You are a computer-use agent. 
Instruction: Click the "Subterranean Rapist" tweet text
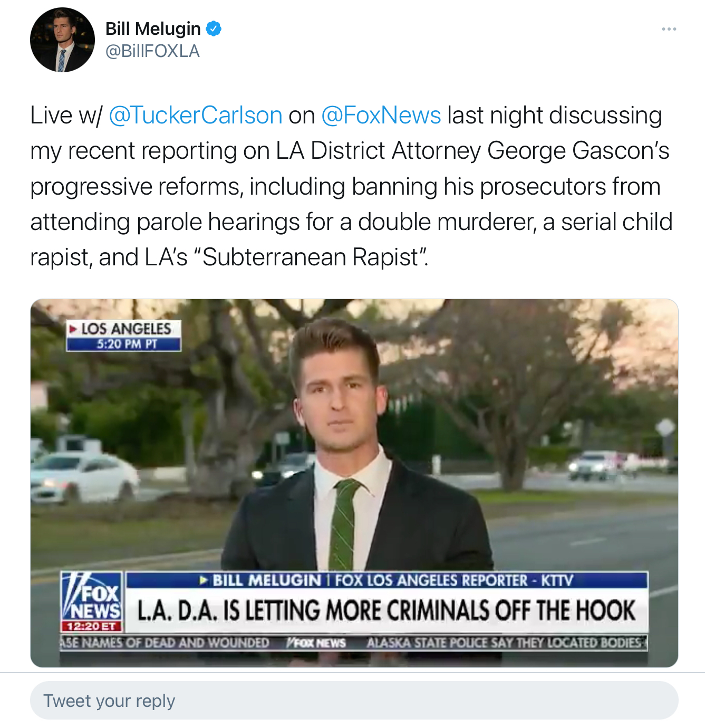click(311, 257)
